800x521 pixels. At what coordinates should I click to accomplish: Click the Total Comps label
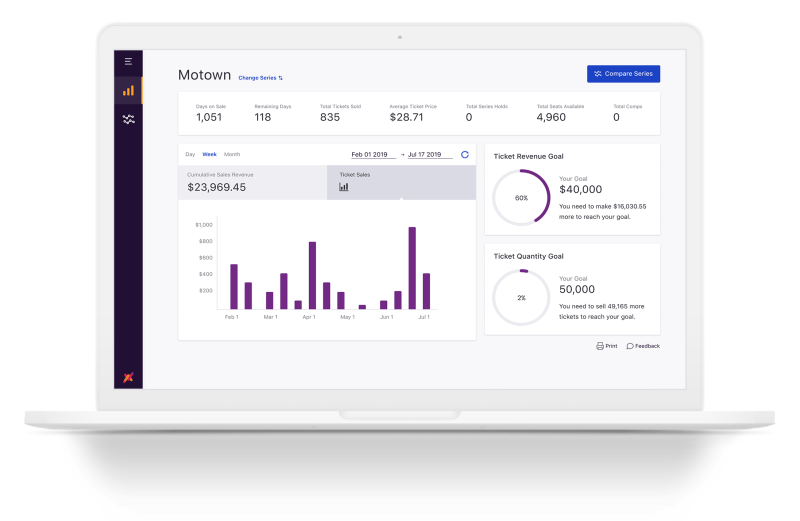click(628, 107)
